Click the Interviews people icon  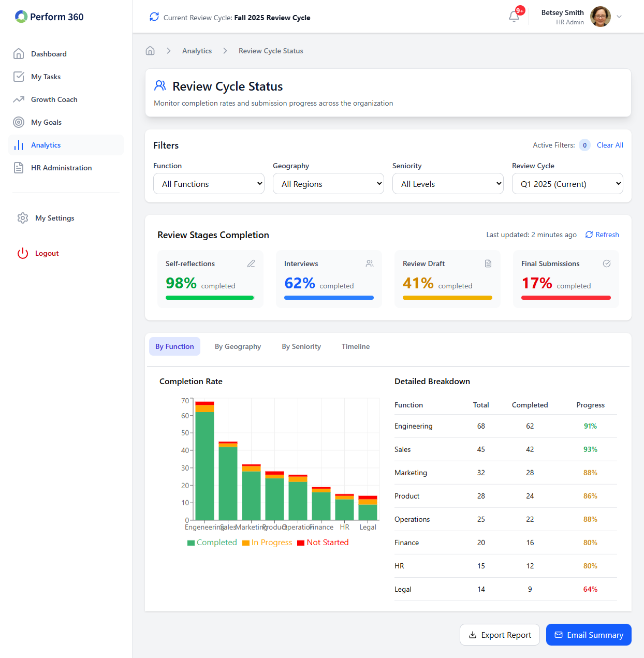[370, 264]
